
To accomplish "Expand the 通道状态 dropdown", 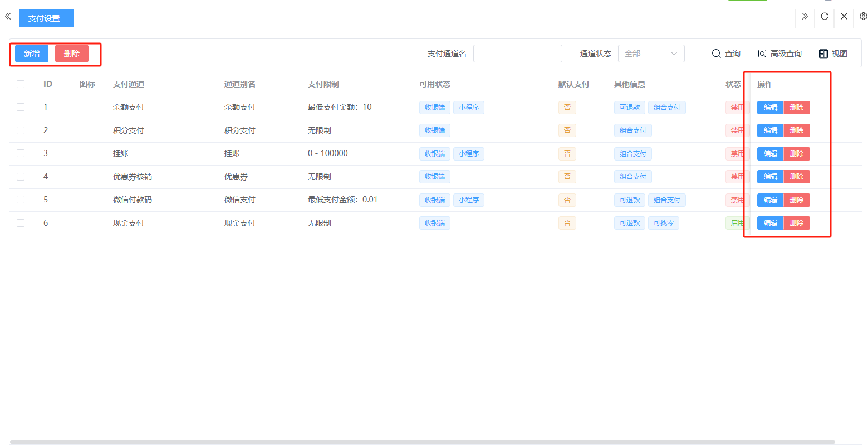I will pos(651,54).
